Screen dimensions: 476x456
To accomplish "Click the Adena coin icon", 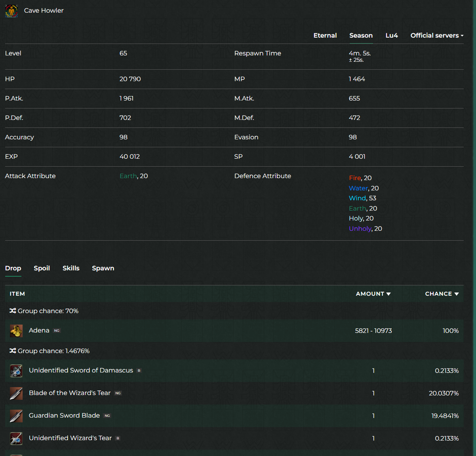I will (16, 331).
